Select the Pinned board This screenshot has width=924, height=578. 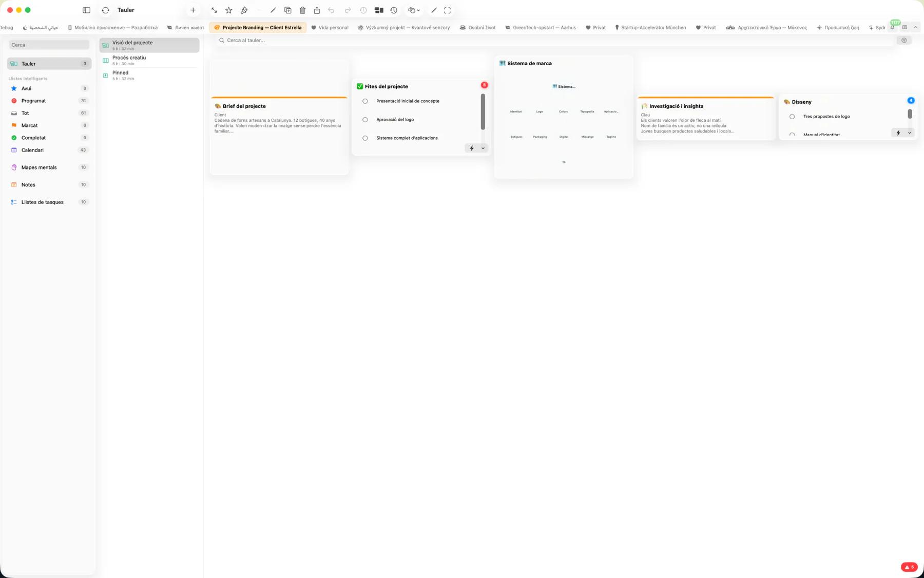pos(149,75)
